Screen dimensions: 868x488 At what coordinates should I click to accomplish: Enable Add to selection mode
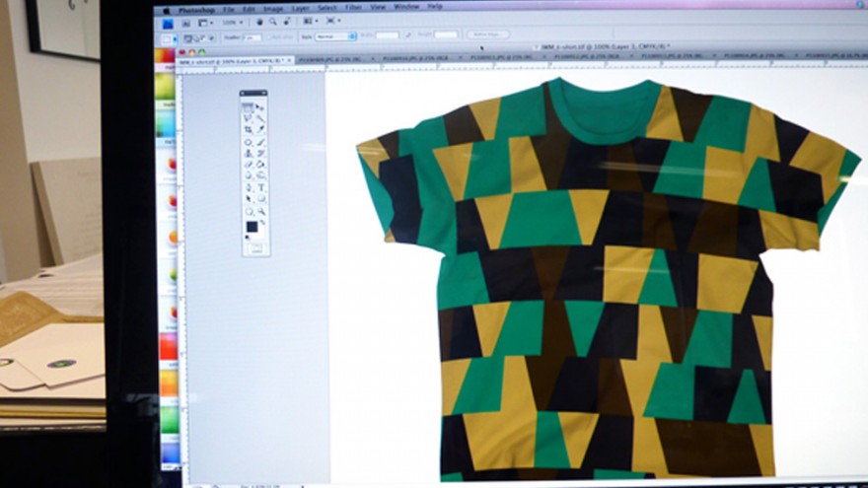tap(196, 38)
